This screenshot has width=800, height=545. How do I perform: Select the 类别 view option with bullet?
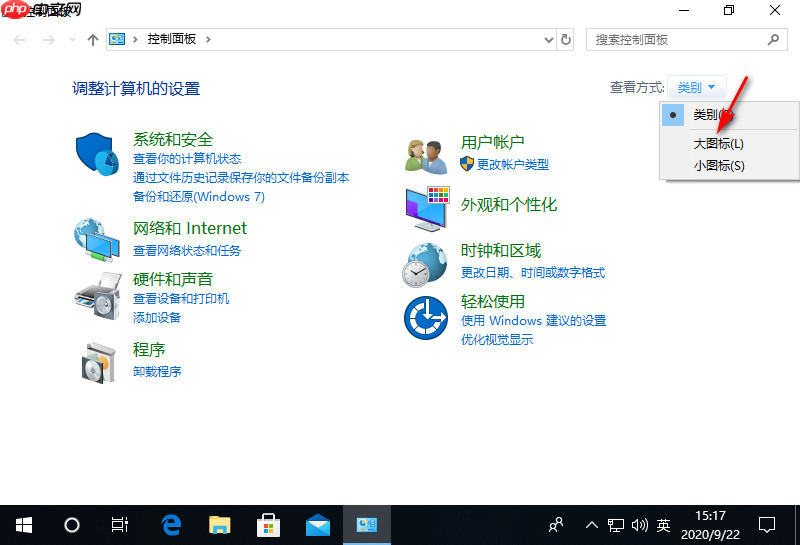click(x=730, y=115)
